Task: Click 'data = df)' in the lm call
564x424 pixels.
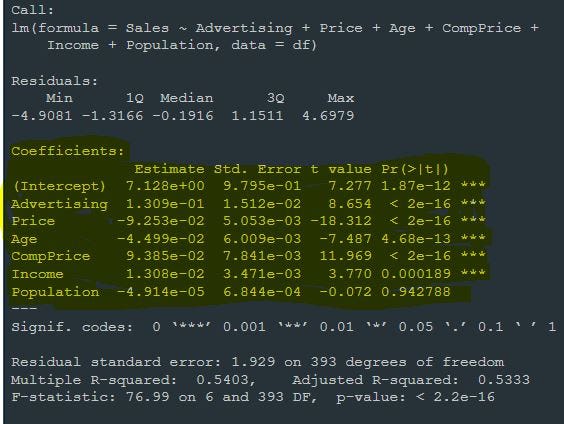Action: 274,45
